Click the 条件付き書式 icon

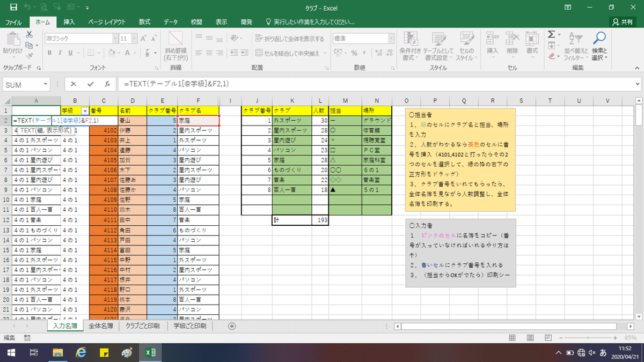pyautogui.click(x=411, y=47)
